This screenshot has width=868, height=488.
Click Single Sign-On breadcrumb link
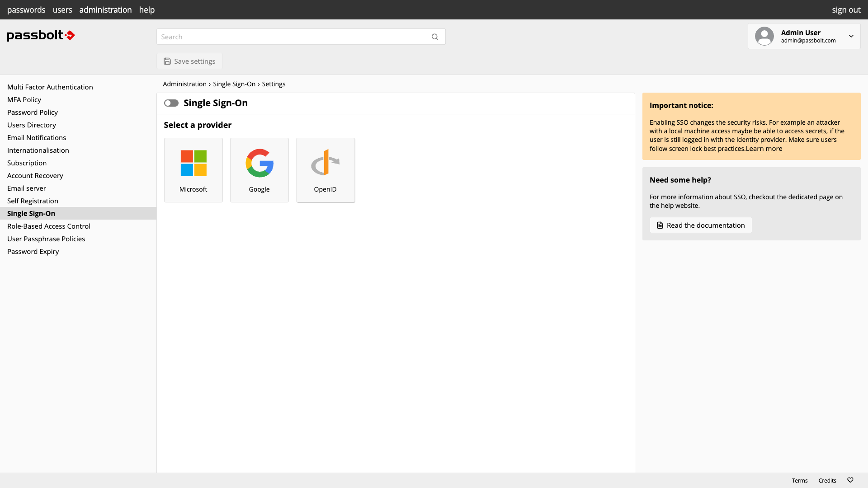pos(234,84)
